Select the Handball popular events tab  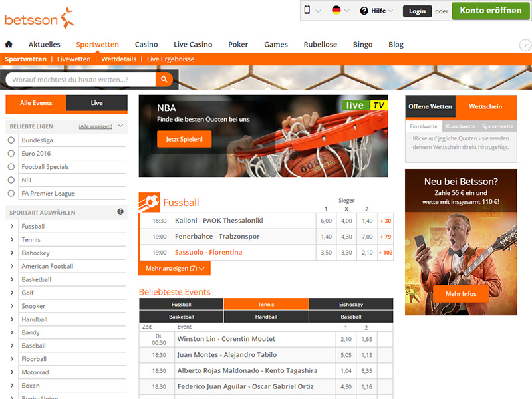[266, 317]
